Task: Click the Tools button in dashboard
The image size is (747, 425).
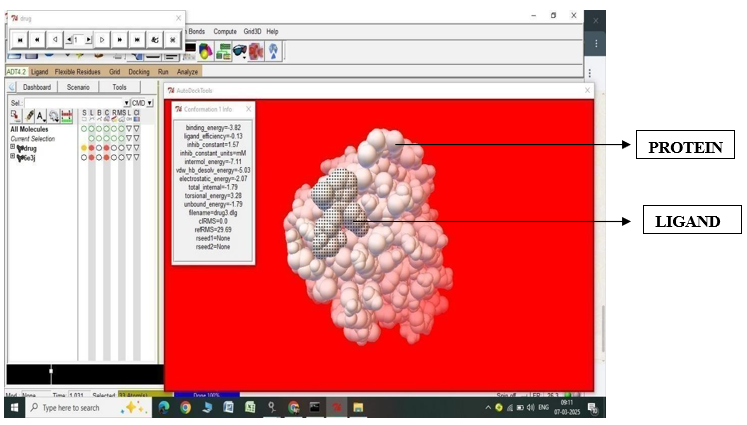Action: 119,87
